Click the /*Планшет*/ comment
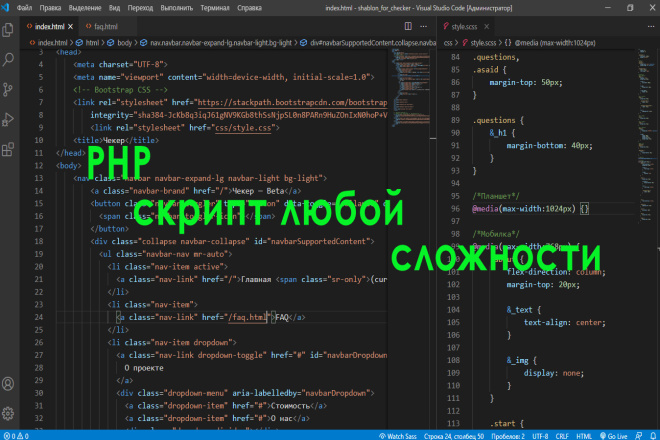 coord(496,196)
